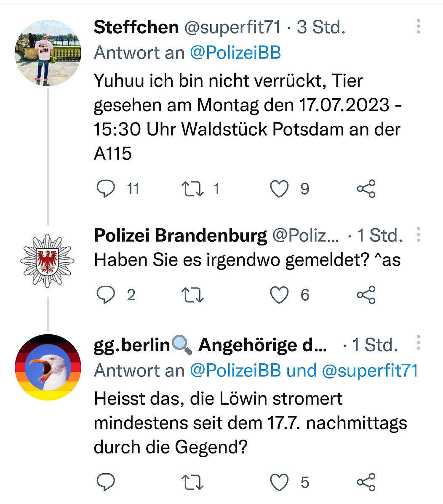Like the Polizei Brandenburg tweet
443x504 pixels.
point(279,295)
